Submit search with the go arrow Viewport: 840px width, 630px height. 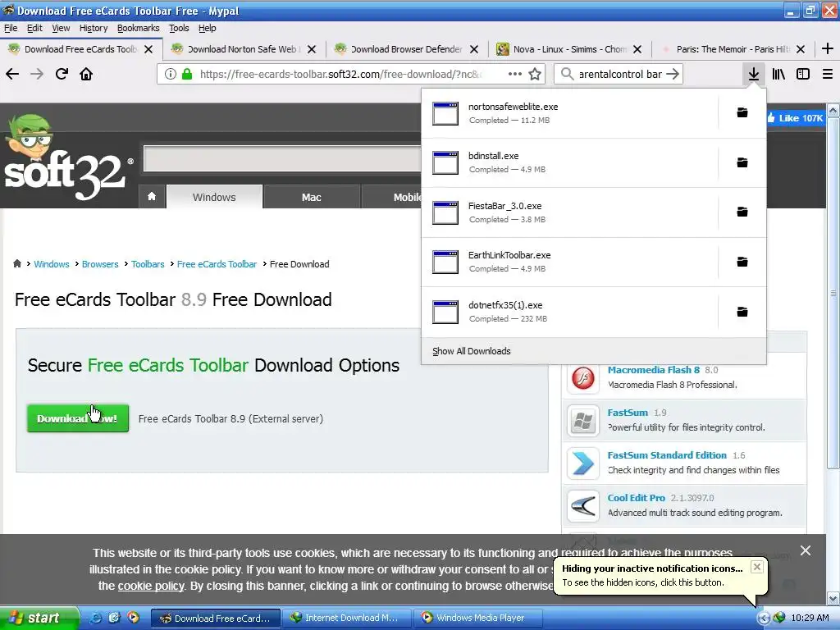tap(673, 74)
